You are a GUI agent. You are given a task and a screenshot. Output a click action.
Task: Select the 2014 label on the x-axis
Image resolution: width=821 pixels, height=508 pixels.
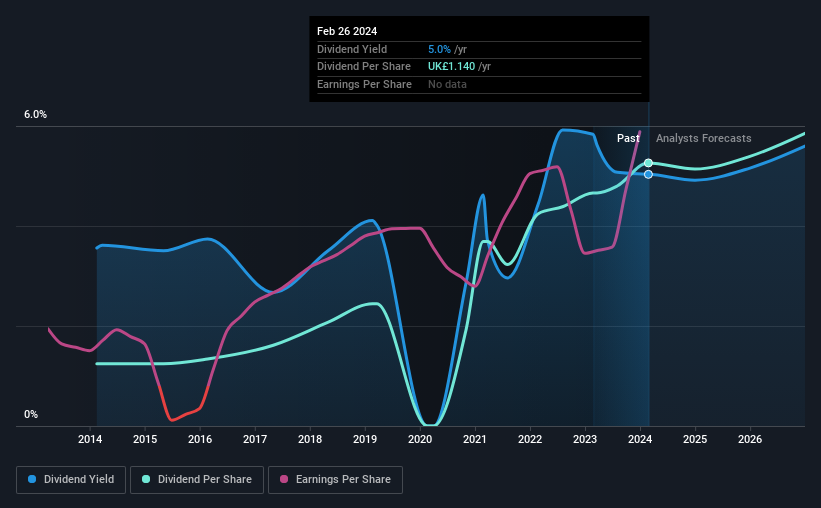[90, 439]
